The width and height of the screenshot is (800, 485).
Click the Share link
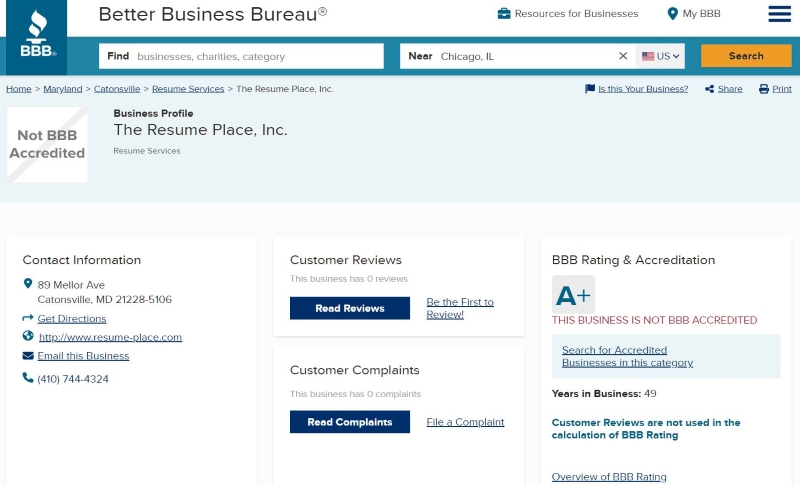[x=730, y=89]
